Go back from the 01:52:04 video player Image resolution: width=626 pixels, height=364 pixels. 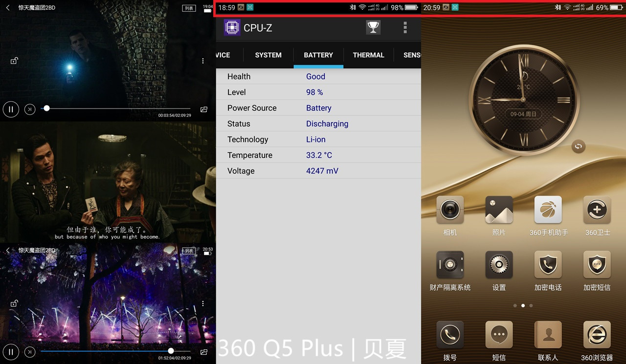pyautogui.click(x=8, y=250)
